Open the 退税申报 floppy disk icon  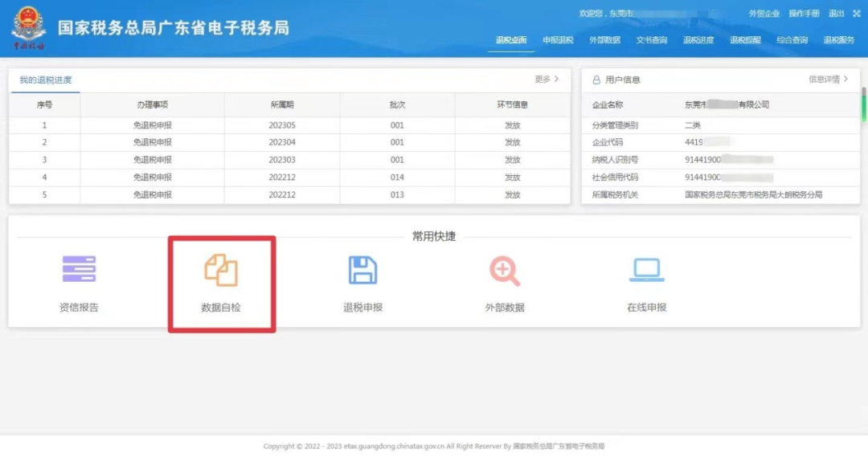click(362, 270)
